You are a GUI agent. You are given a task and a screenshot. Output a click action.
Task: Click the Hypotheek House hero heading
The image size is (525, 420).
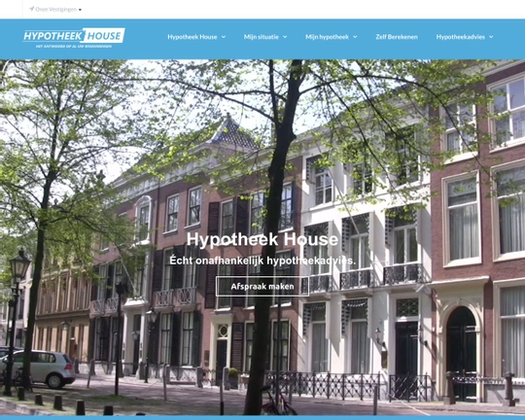point(262,239)
